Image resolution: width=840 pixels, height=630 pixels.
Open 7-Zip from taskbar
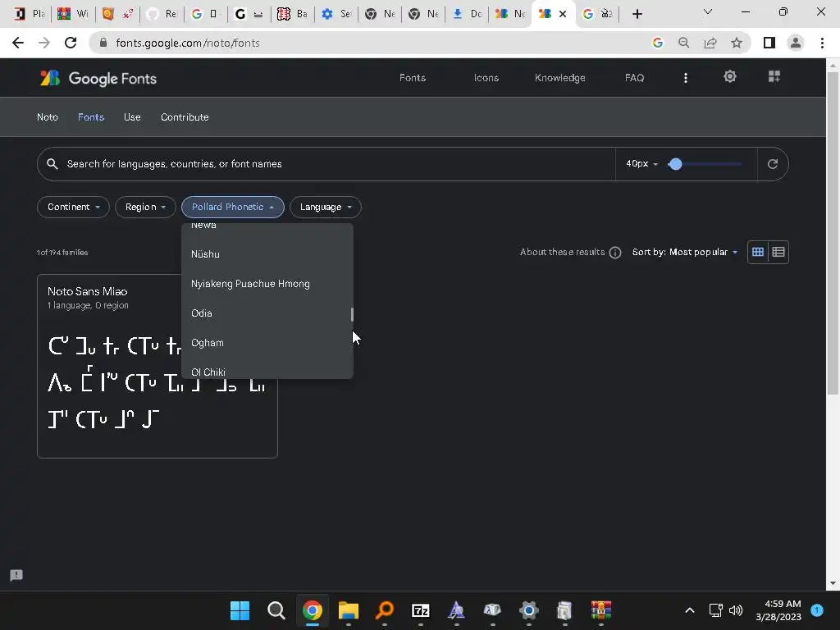point(421,610)
